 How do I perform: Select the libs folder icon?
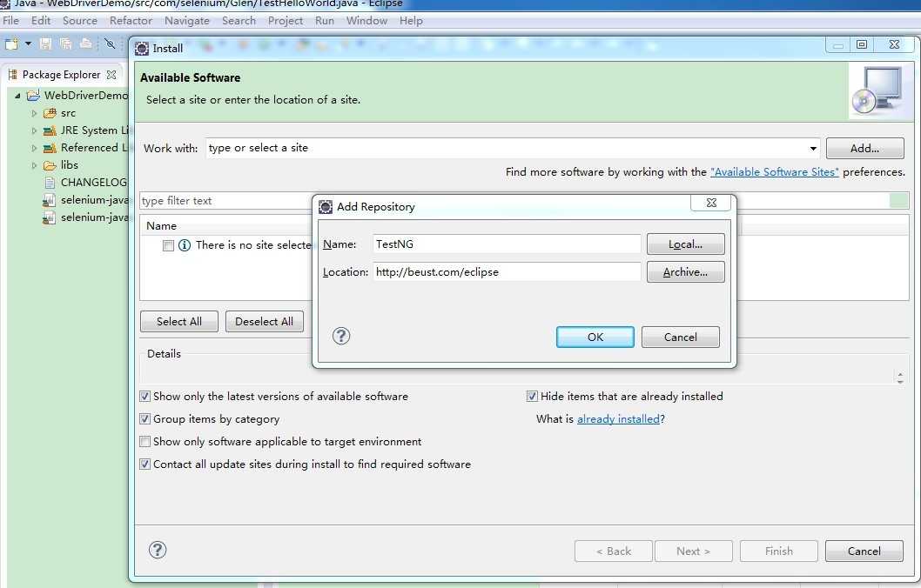point(50,165)
